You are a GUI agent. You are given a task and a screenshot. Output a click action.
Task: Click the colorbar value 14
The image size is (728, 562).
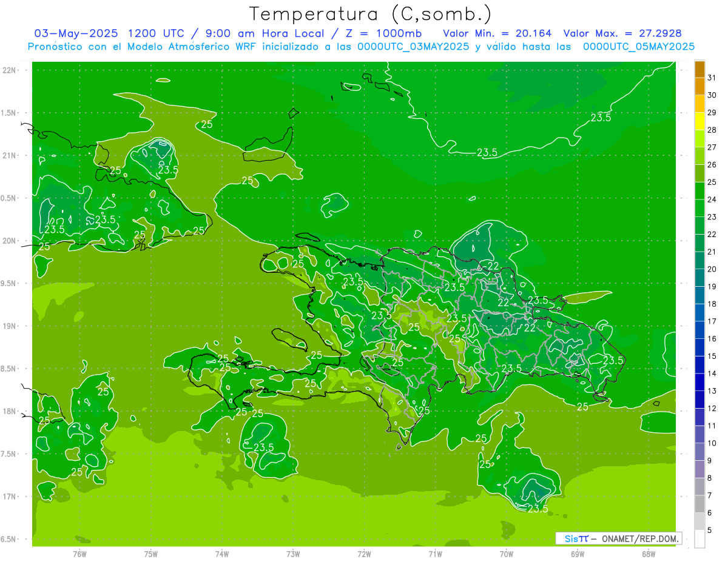(712, 373)
